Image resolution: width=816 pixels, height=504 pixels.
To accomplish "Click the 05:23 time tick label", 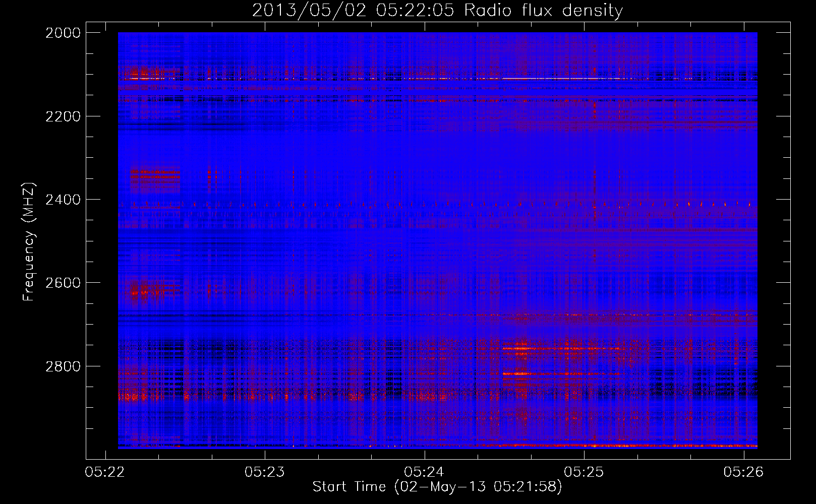I will tap(265, 472).
